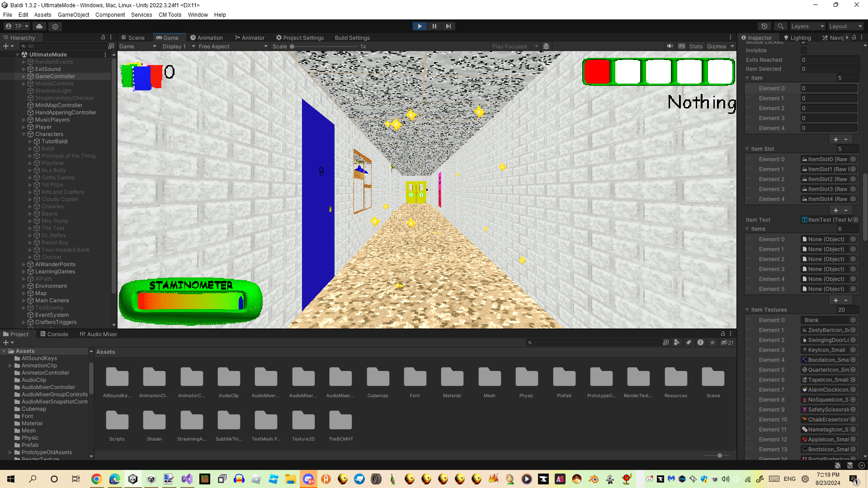Click Search by Type icon in Project
Viewport: 868px width, 488px height.
676,343
